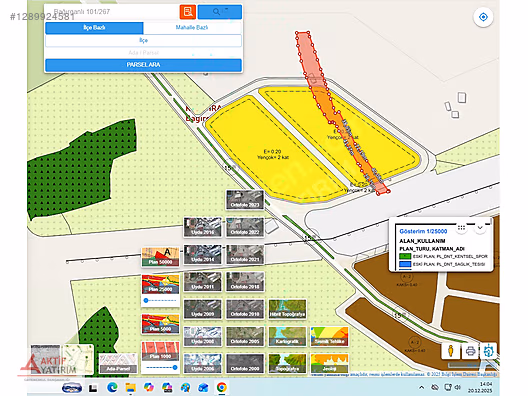Choose the Plan 1000 layer thumbnail

160,351
